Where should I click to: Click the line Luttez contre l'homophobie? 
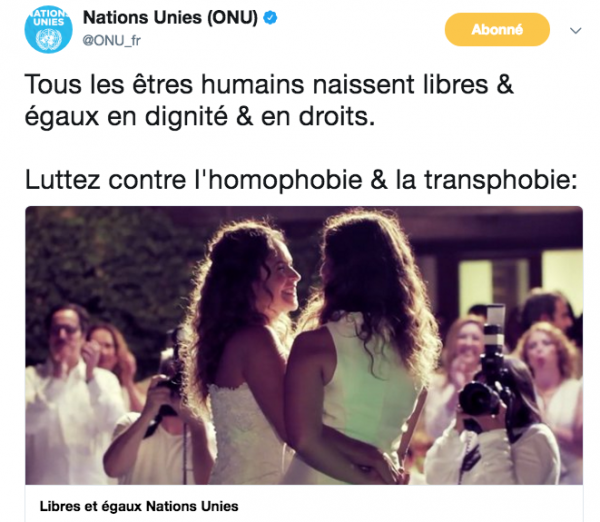click(301, 180)
